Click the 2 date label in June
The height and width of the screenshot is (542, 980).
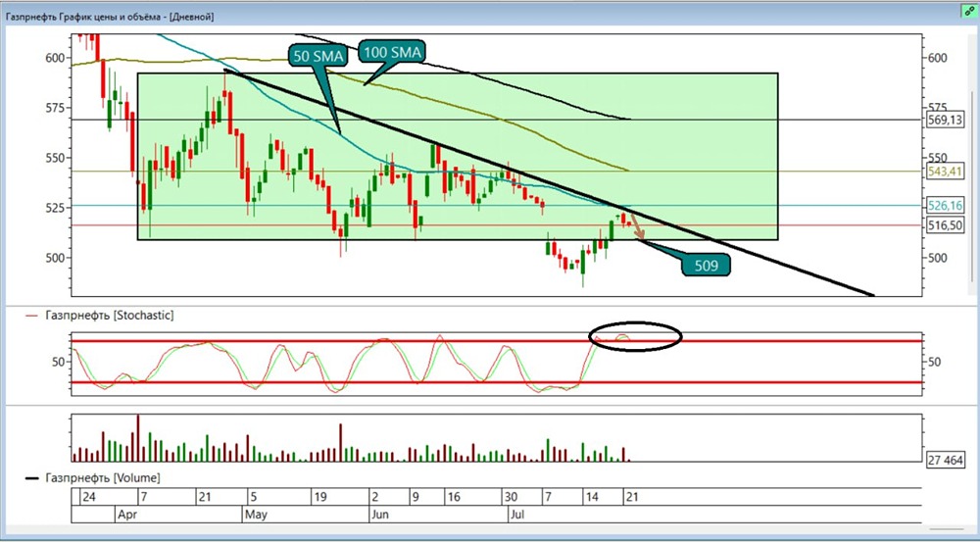(x=375, y=498)
